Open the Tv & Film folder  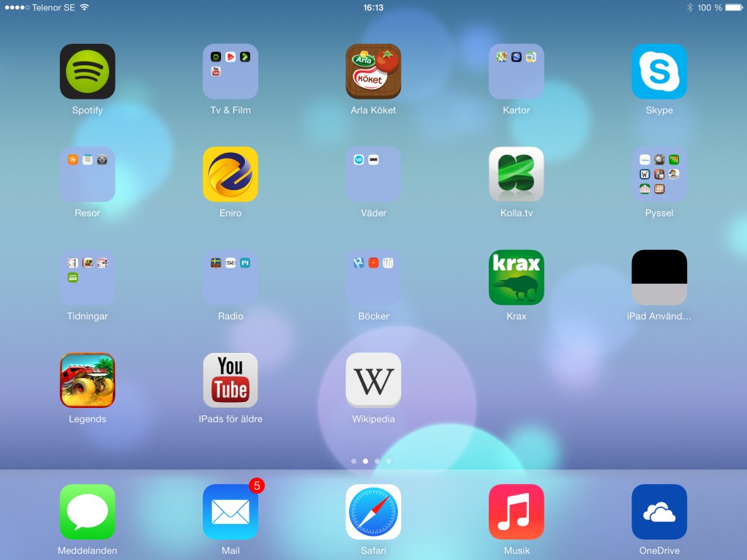(230, 72)
